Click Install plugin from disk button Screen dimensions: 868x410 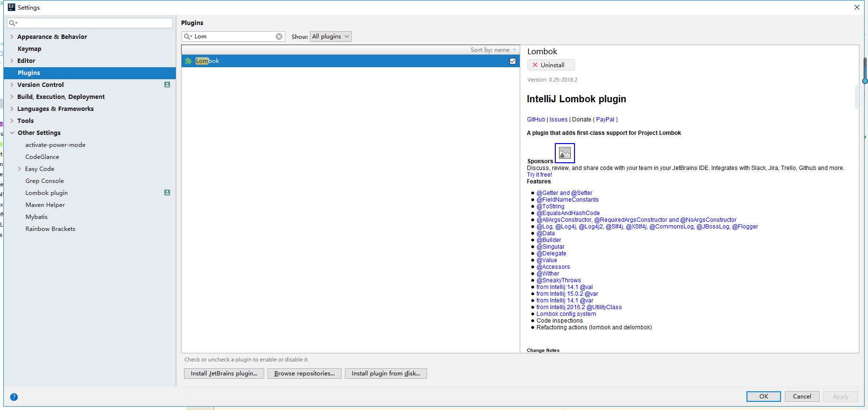[386, 374]
